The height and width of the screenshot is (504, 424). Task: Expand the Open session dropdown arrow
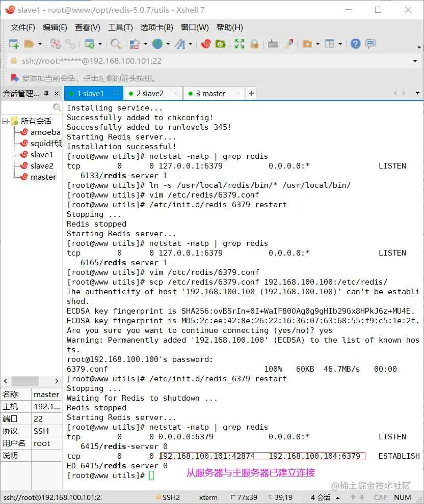pos(40,44)
